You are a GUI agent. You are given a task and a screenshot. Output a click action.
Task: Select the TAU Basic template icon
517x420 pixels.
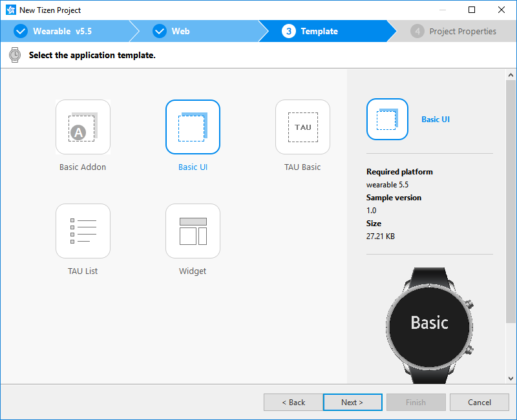coord(302,127)
